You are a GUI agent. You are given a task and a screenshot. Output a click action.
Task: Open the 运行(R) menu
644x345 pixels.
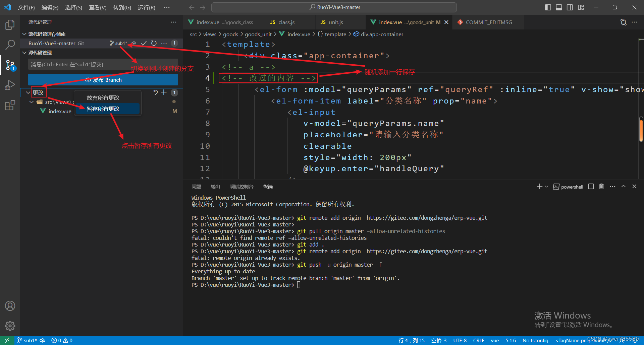click(x=147, y=7)
